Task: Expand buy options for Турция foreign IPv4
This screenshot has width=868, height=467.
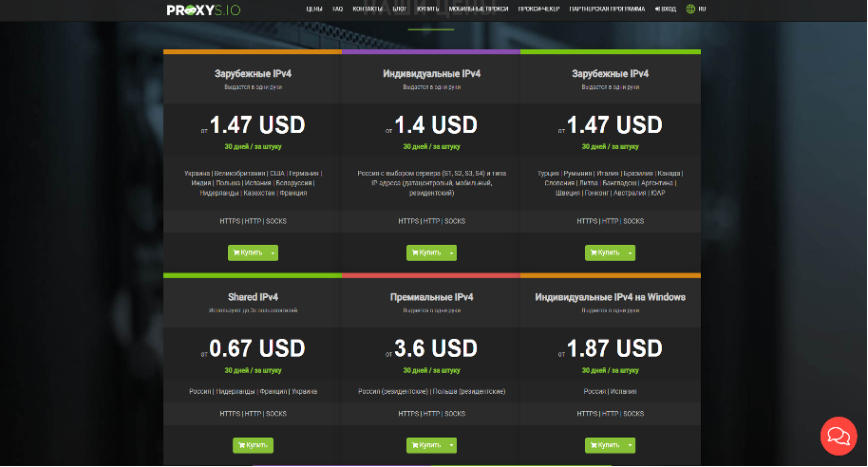Action: pyautogui.click(x=630, y=252)
